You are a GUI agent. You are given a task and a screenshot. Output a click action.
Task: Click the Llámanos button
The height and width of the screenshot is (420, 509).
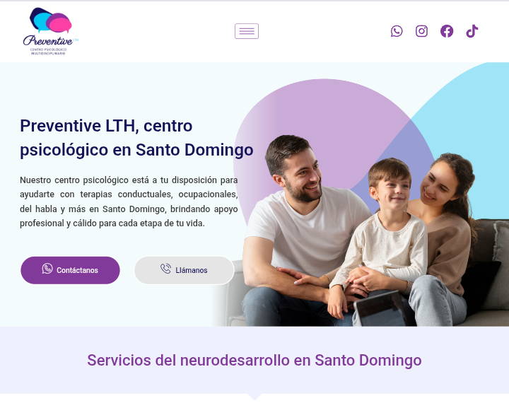click(x=184, y=270)
